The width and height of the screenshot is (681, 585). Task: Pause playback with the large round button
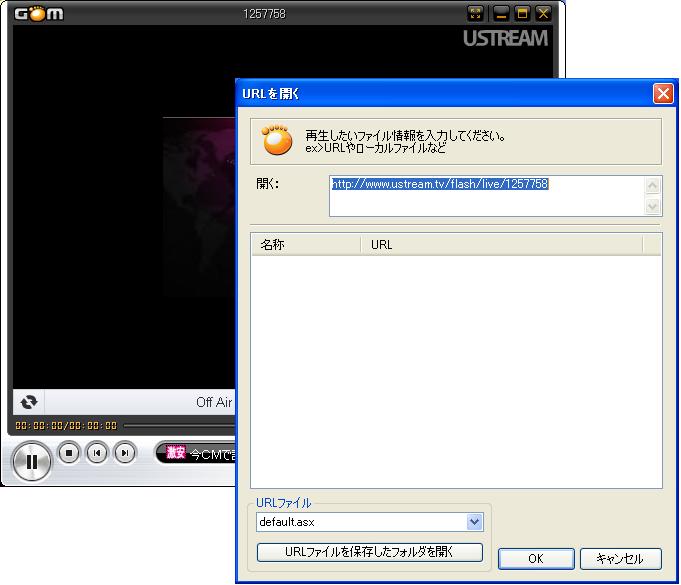32,462
